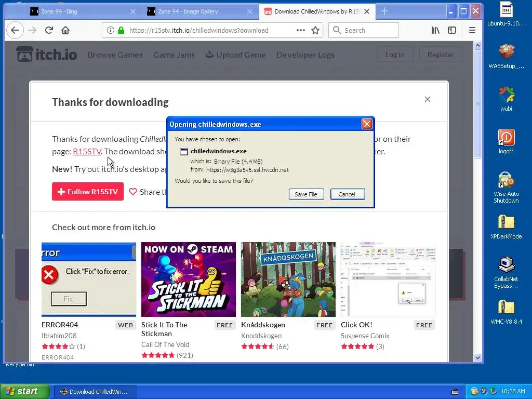Toggle the Firefox sidebar icon
Viewport: 532px width, 399px height.
tap(452, 30)
